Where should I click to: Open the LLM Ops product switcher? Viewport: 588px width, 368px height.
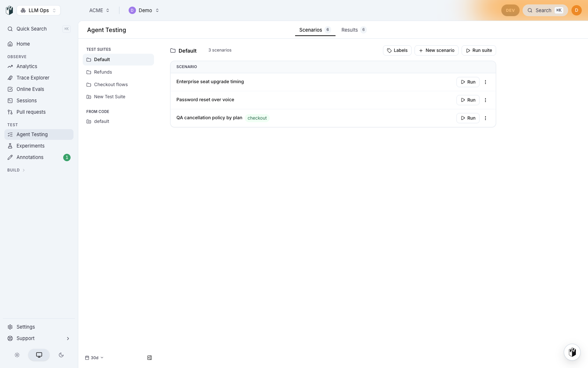click(x=39, y=10)
